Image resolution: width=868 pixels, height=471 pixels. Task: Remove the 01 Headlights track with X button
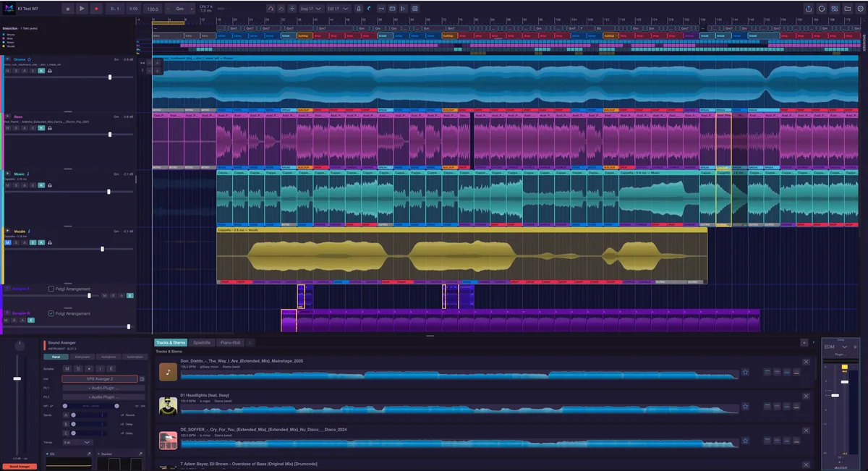coord(806,396)
